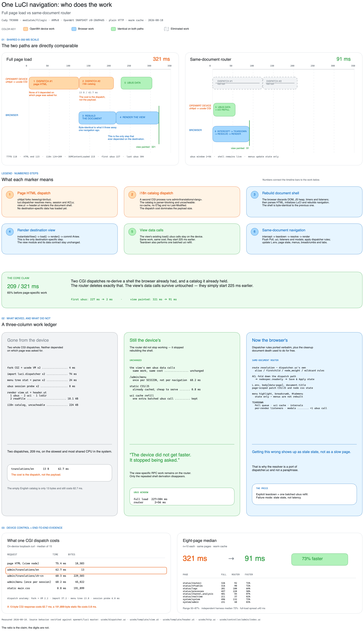
Task: Click the 'Gone from the device' column heading
Action: [28, 340]
